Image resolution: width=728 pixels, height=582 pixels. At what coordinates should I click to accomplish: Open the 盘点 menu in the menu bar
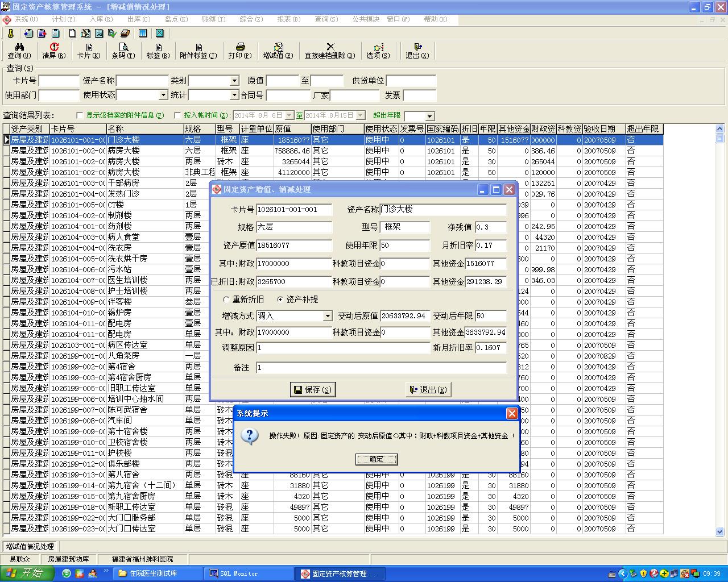coord(176,19)
